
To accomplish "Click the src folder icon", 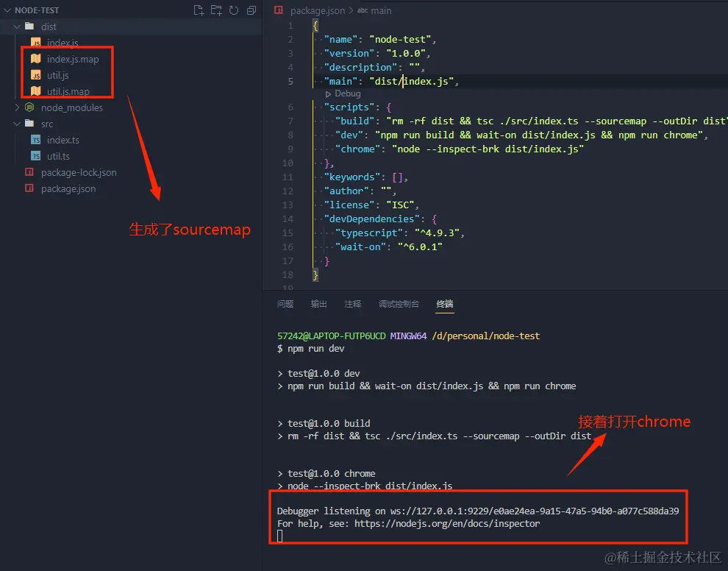I will (29, 123).
